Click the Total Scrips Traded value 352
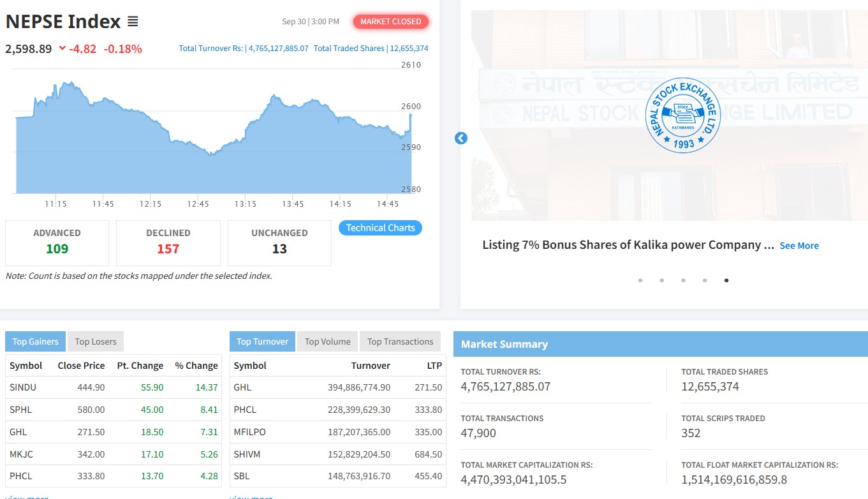868x499 pixels. pos(691,433)
